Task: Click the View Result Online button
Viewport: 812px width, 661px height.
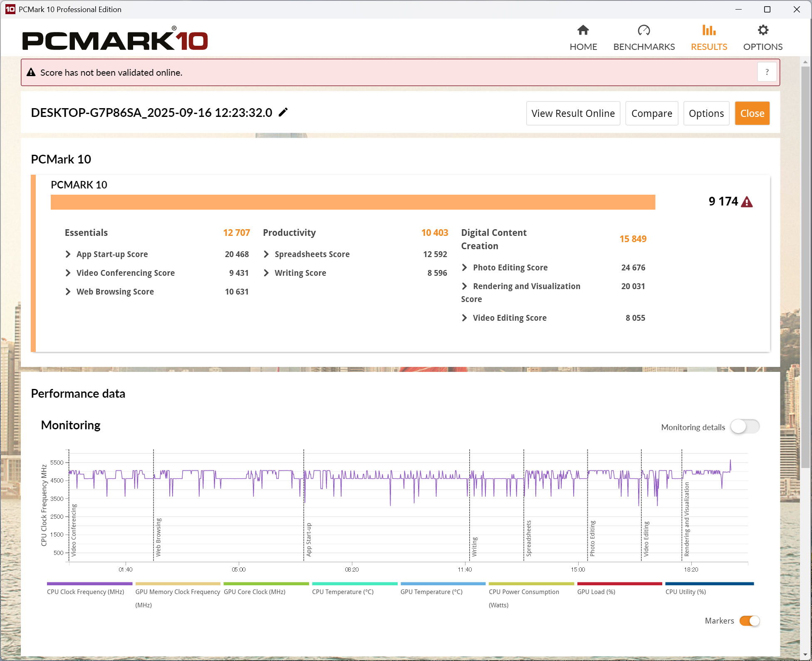Action: pos(573,113)
